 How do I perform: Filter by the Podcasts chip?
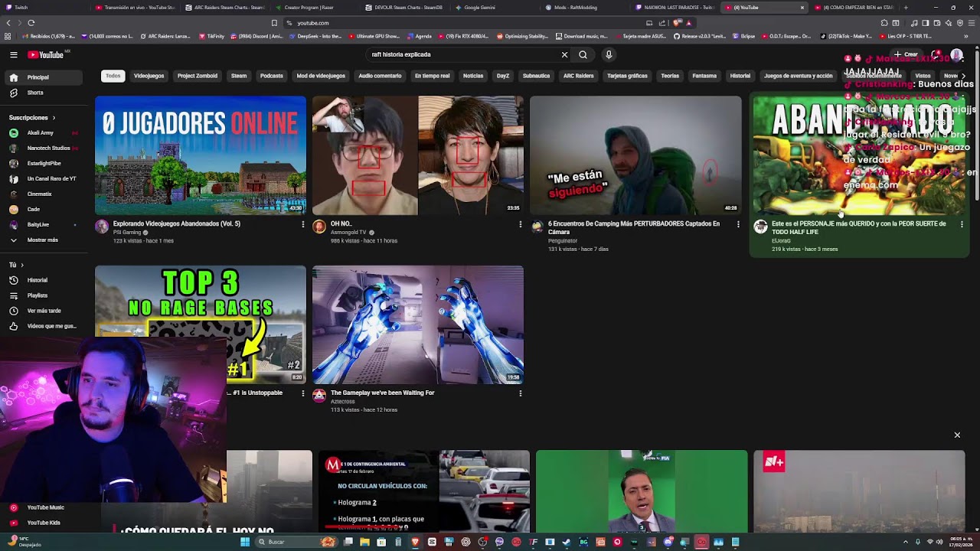pos(272,76)
